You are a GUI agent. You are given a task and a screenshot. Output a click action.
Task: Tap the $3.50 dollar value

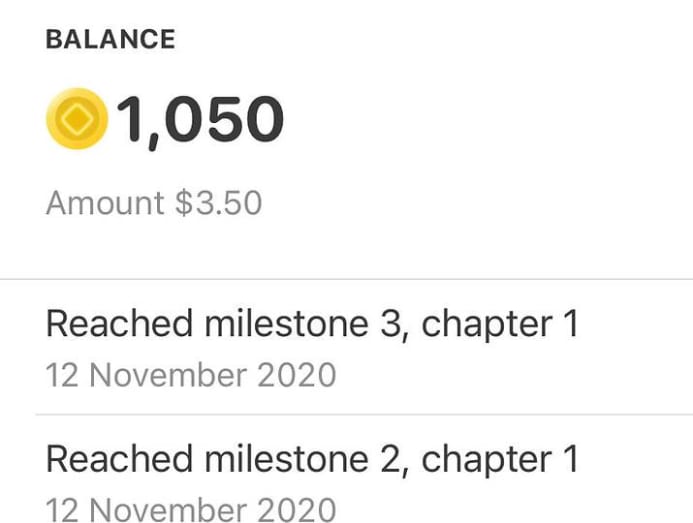point(218,203)
